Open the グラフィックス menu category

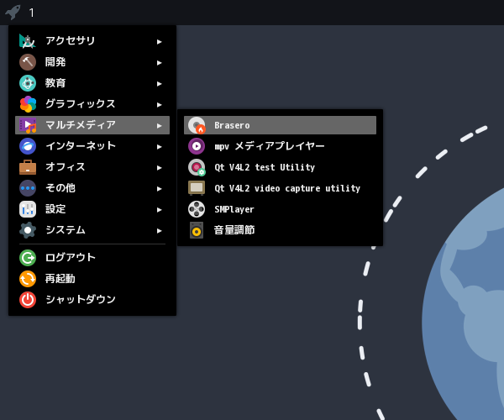tap(92, 104)
